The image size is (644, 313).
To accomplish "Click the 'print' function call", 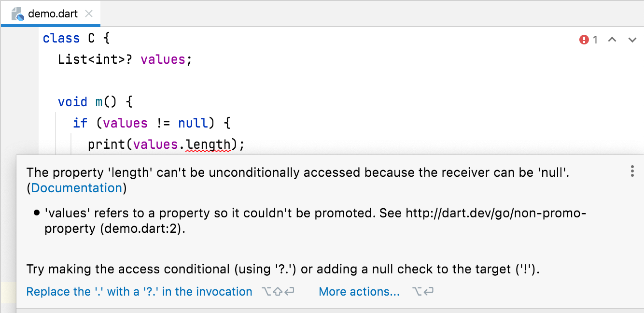I will tap(107, 144).
